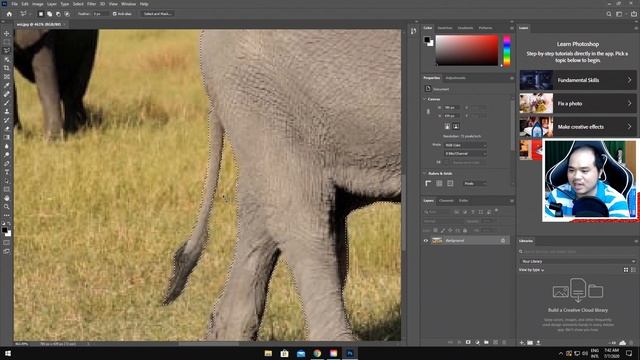
Task: Set canvas orientation to portrait
Action: (x=447, y=127)
